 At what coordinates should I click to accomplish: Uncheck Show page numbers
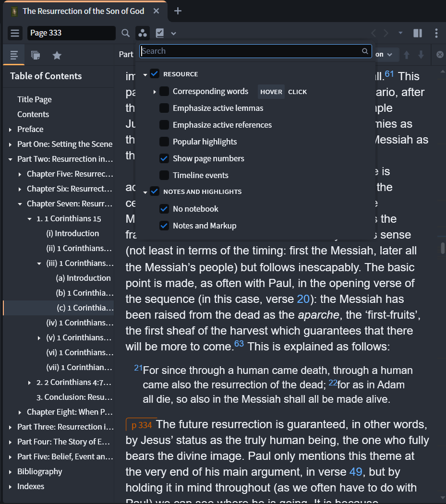click(164, 158)
